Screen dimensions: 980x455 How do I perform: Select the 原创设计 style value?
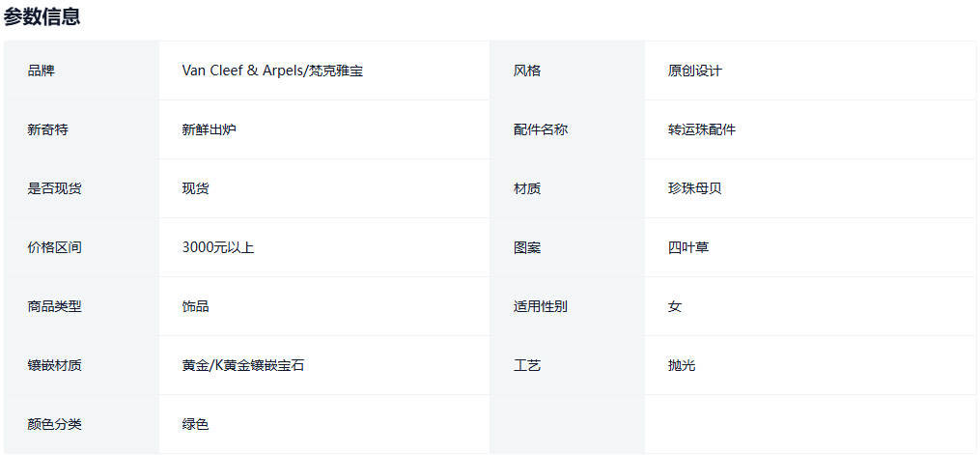tap(694, 71)
